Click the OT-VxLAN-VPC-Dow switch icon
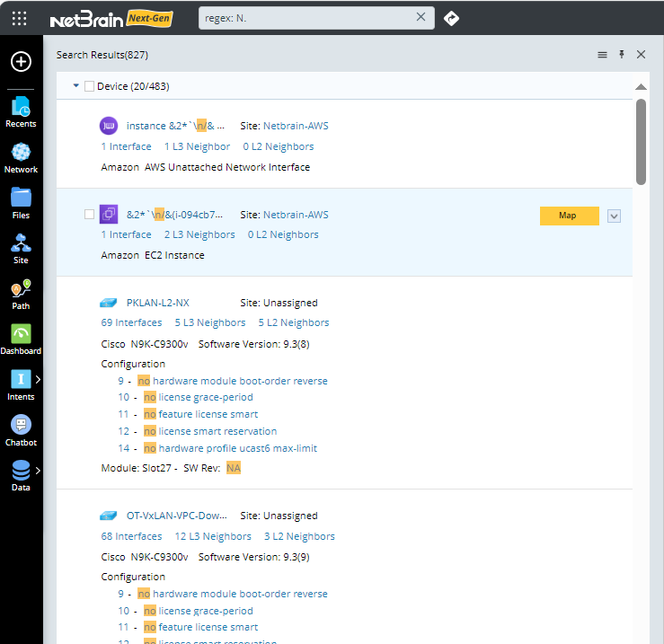 click(109, 516)
